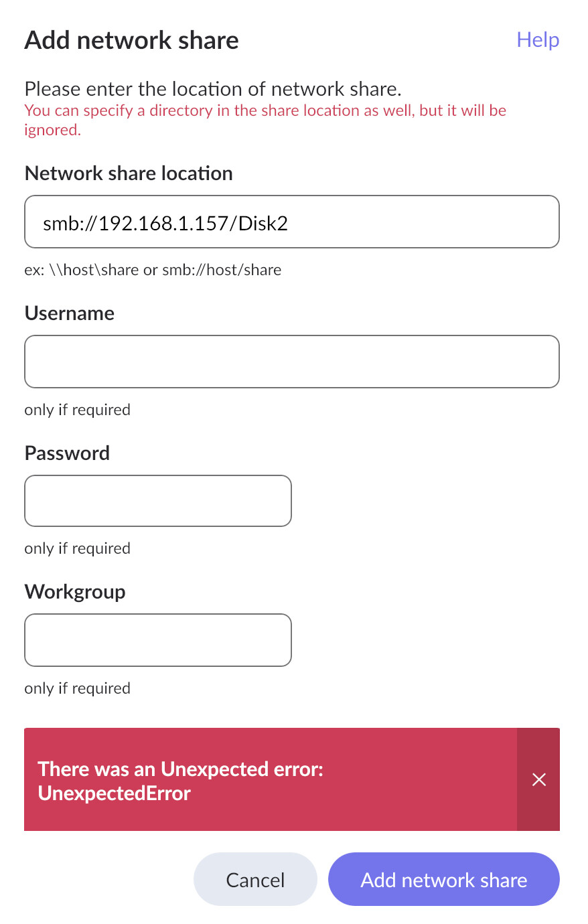
Task: Click the Cancel button
Action: 255,879
